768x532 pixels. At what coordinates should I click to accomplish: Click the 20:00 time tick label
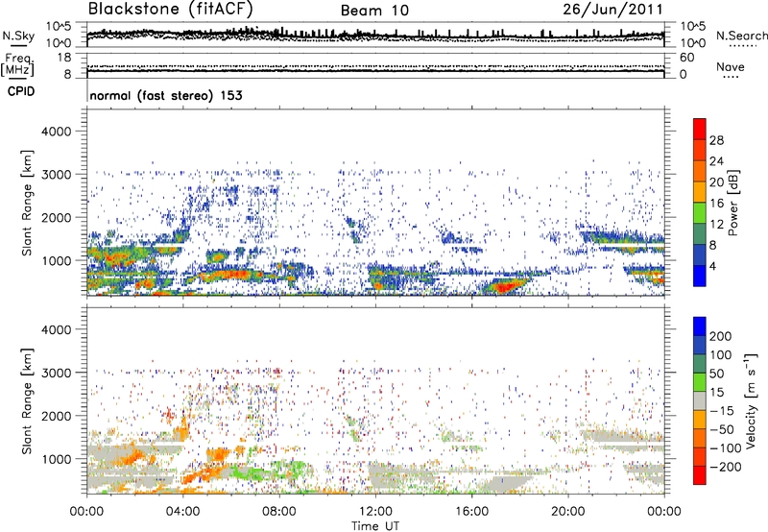[567, 512]
